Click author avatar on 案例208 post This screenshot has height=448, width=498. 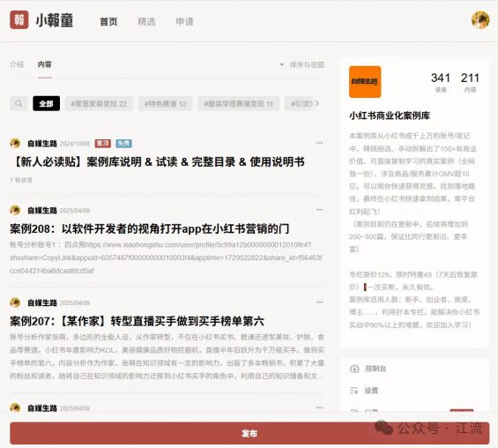15,210
